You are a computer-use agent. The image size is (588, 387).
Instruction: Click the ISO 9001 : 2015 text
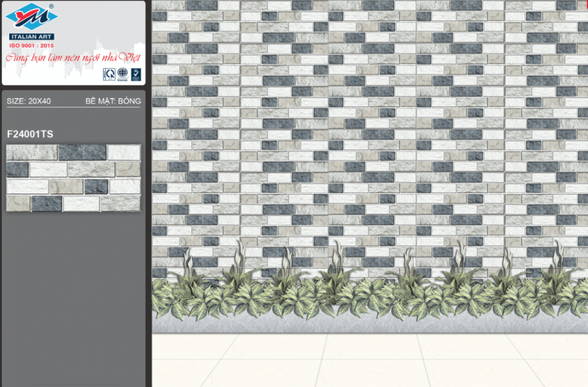coord(31,46)
